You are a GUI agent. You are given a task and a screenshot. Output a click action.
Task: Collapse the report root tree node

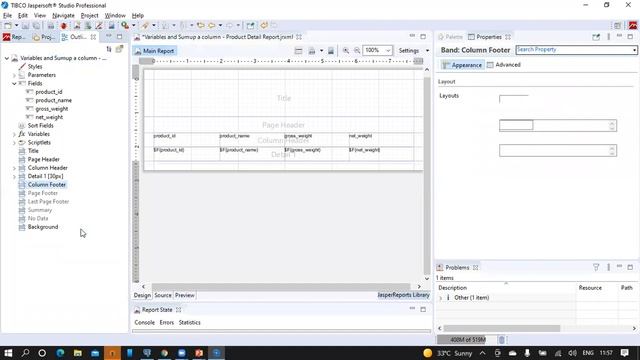point(7,58)
